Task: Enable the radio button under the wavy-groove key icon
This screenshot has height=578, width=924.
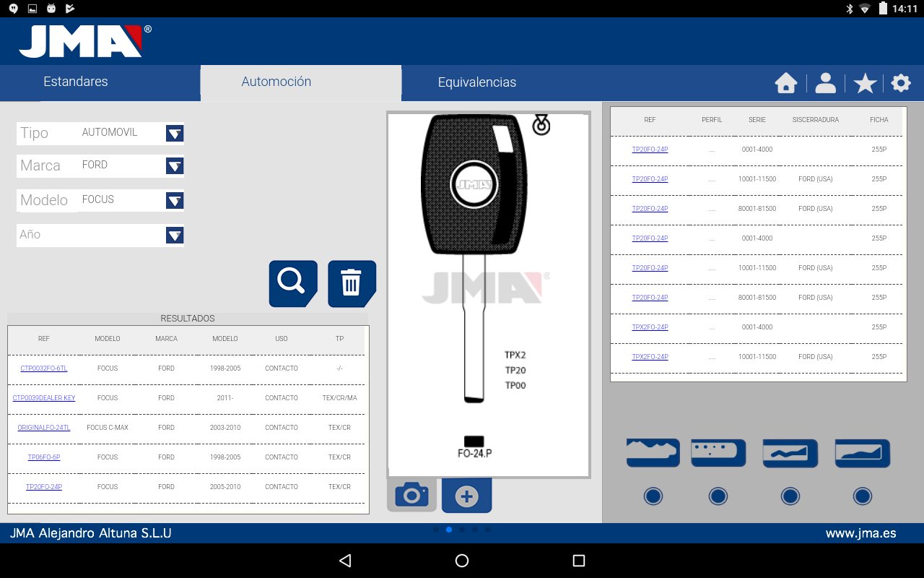Action: click(790, 496)
